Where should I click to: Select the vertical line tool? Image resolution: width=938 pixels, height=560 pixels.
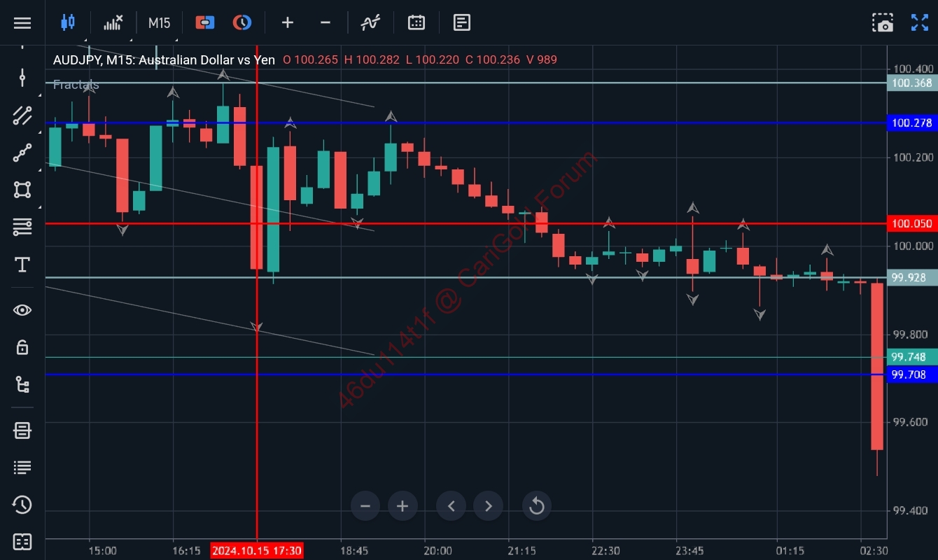[x=22, y=78]
